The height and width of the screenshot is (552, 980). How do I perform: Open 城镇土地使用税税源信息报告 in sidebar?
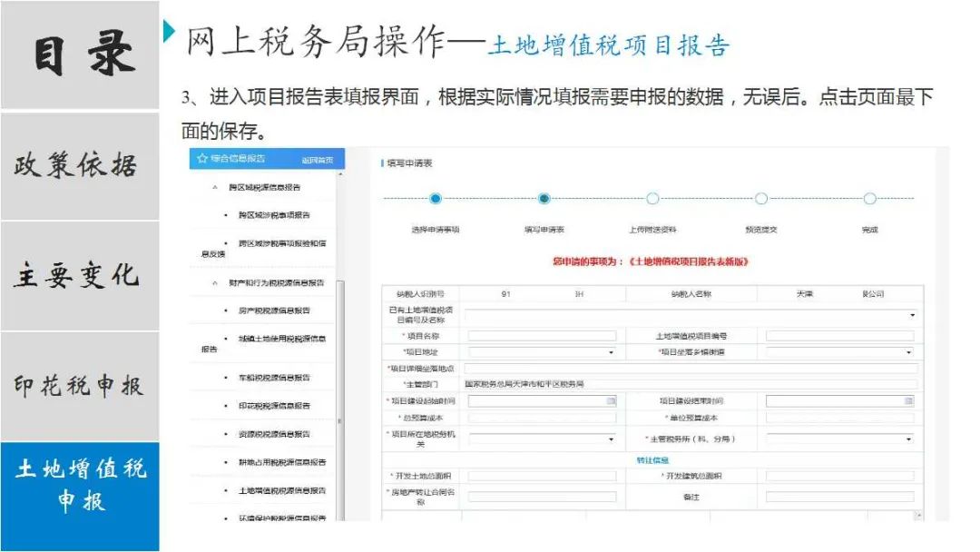(x=264, y=344)
